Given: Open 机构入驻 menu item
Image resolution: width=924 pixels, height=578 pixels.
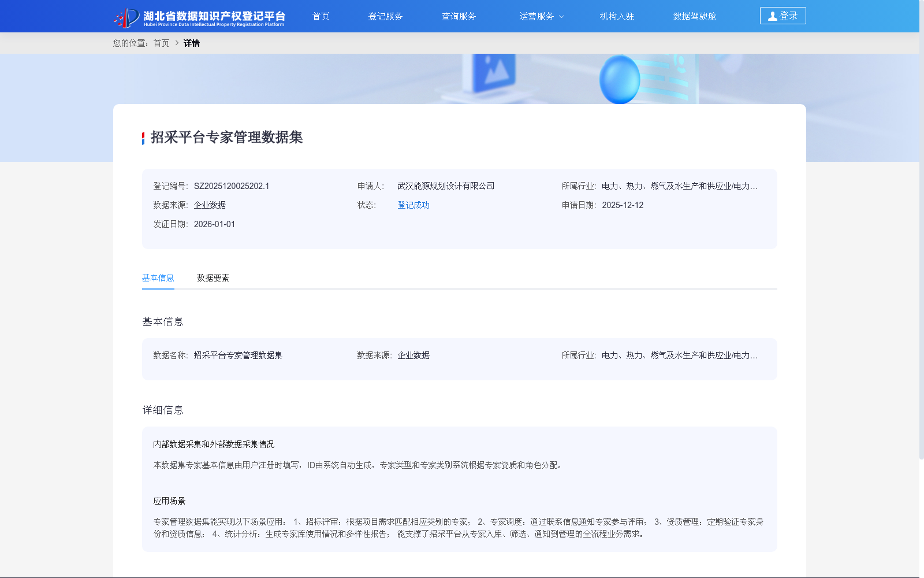Looking at the screenshot, I should tap(617, 16).
